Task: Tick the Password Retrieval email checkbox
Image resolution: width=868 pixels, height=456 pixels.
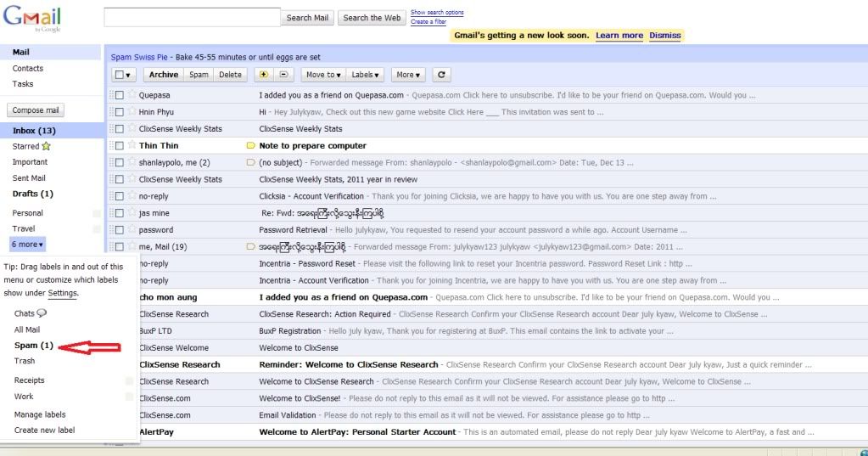Action: pos(119,230)
